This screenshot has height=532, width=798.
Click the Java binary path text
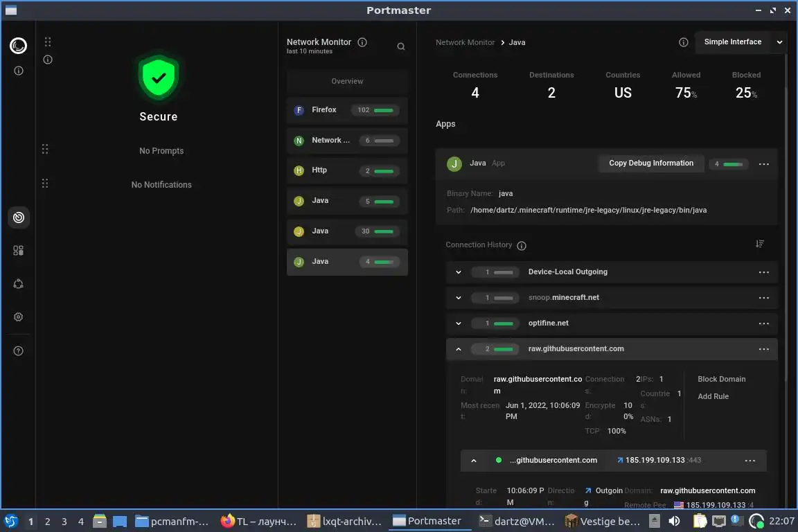click(x=588, y=211)
